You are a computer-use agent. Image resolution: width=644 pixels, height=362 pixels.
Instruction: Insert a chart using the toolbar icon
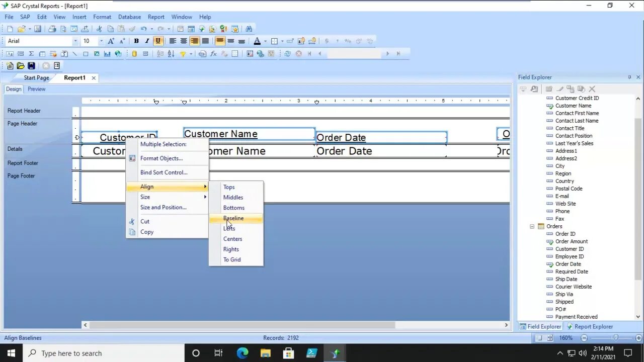coord(107,54)
